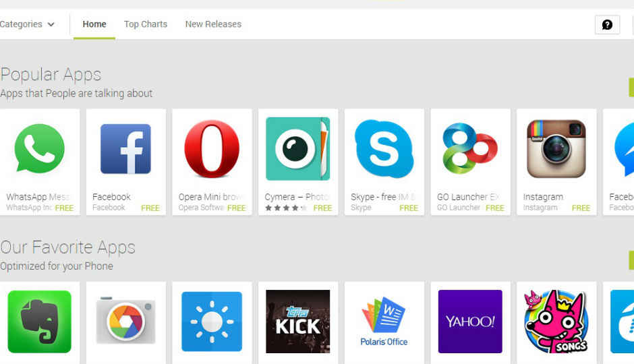Open the blue sun brightness app icon
Image resolution: width=634 pixels, height=364 pixels.
pos(212,322)
